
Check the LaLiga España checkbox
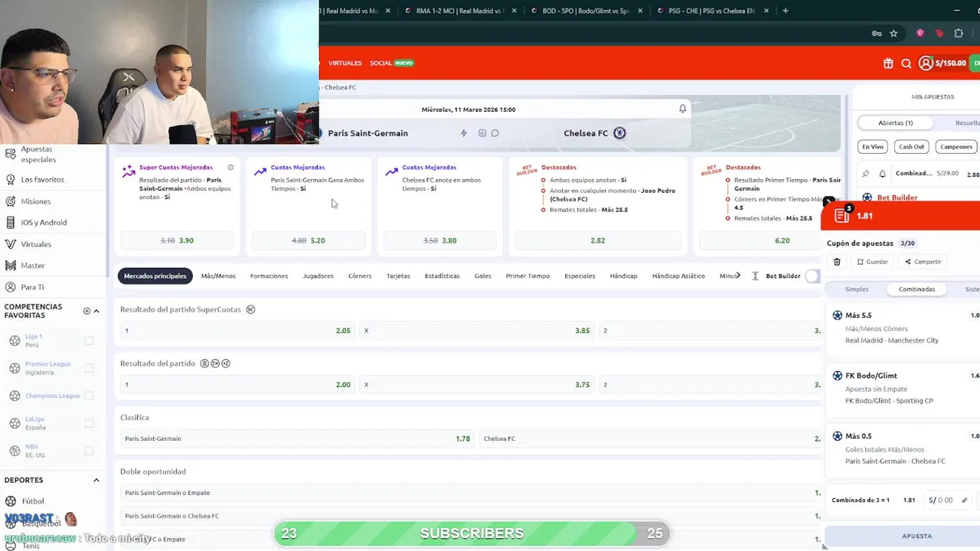point(90,423)
